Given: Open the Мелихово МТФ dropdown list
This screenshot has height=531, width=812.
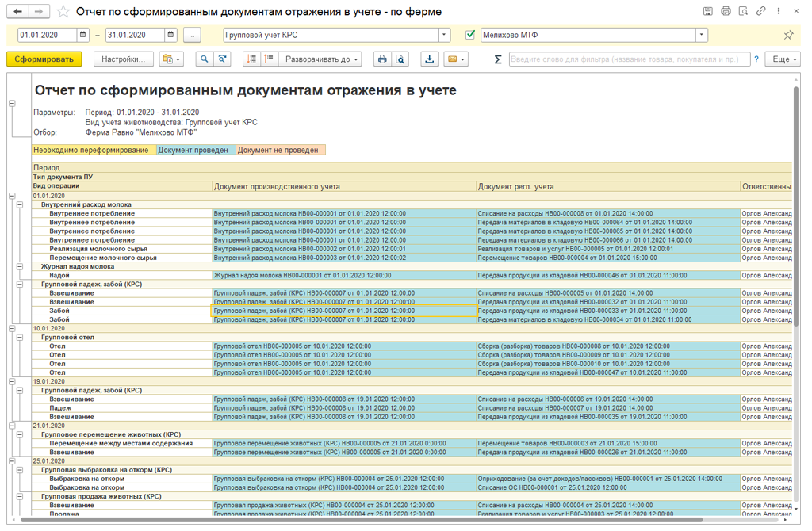Looking at the screenshot, I should point(701,36).
